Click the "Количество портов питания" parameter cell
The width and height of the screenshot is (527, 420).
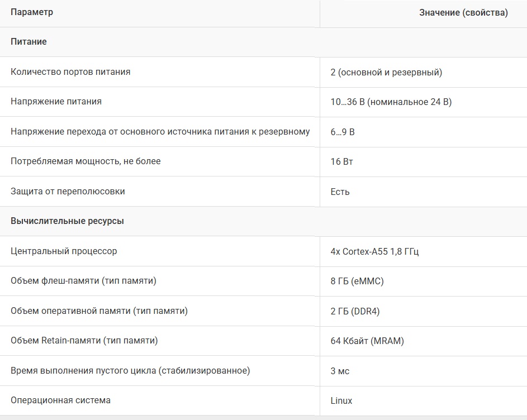tap(70, 72)
